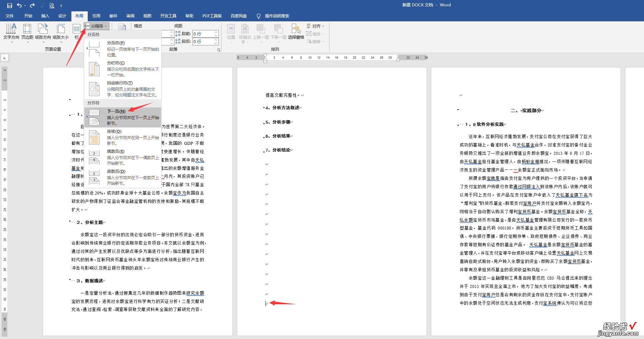Click the ruler tab selector button
The height and width of the screenshot is (339, 644).
point(5,58)
